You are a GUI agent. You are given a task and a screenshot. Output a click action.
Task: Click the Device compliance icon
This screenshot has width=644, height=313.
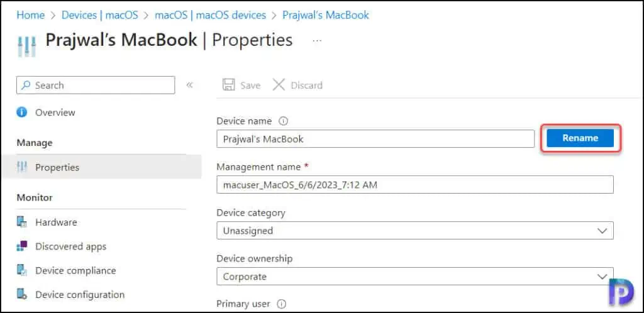pyautogui.click(x=22, y=270)
